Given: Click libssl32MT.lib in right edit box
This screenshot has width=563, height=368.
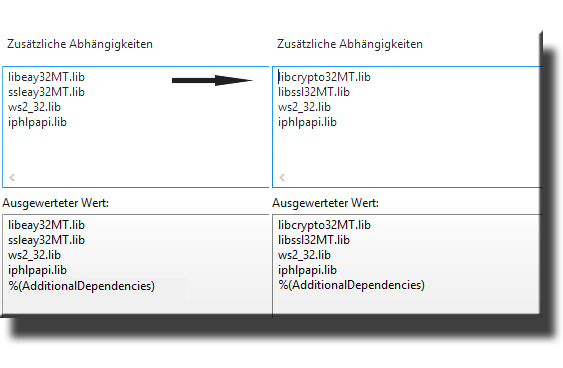Looking at the screenshot, I should tap(314, 92).
